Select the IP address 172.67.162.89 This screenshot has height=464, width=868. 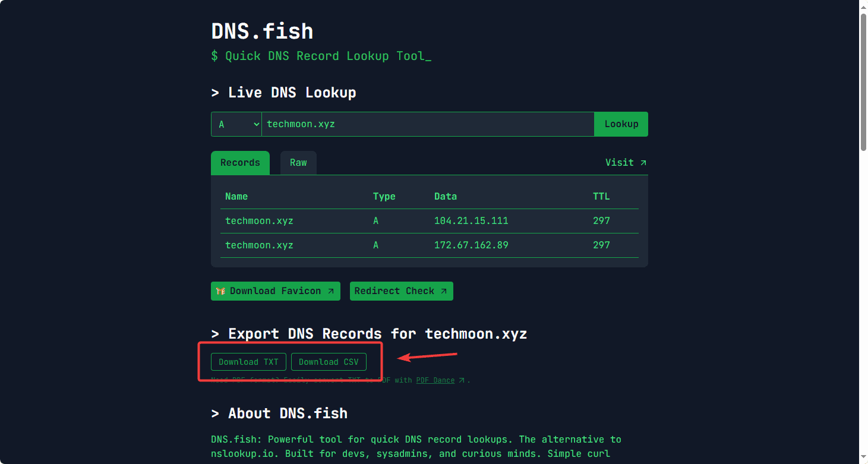point(471,245)
